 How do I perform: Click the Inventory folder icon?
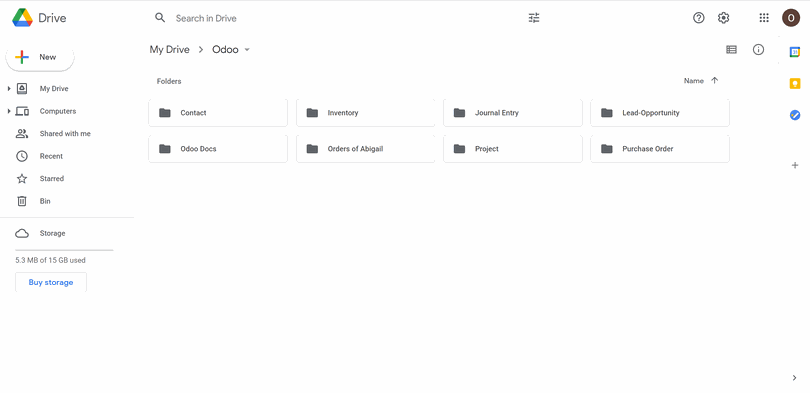pyautogui.click(x=312, y=113)
